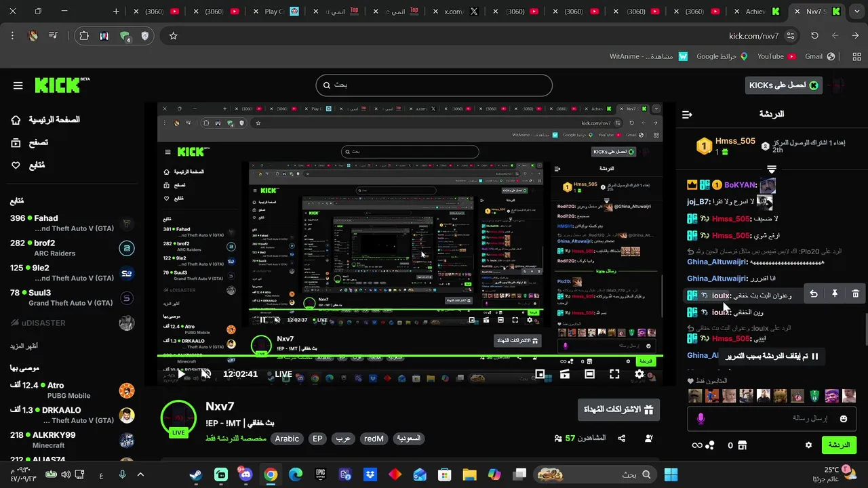
Task: Open the WitAnime bookmark
Action: tap(649, 56)
